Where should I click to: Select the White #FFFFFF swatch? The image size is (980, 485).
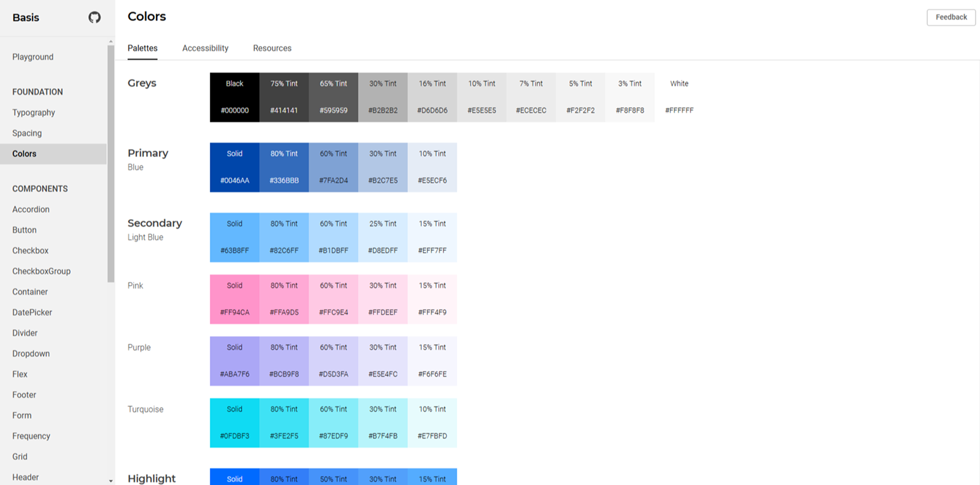679,98
